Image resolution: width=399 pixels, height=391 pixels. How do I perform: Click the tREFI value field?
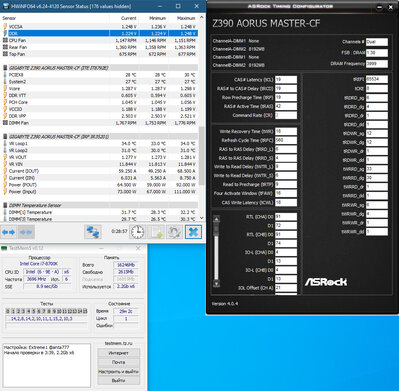pyautogui.click(x=377, y=79)
